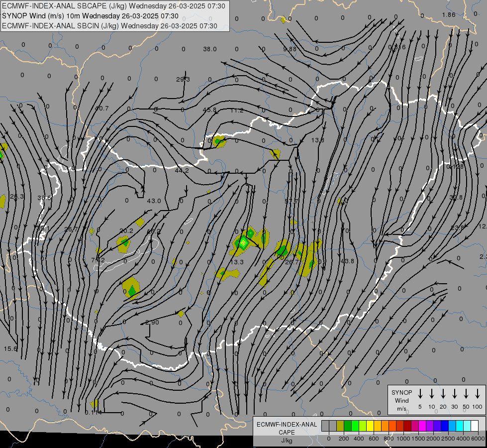Click the 13.8 value on the map
487x448 pixels.
318,140
